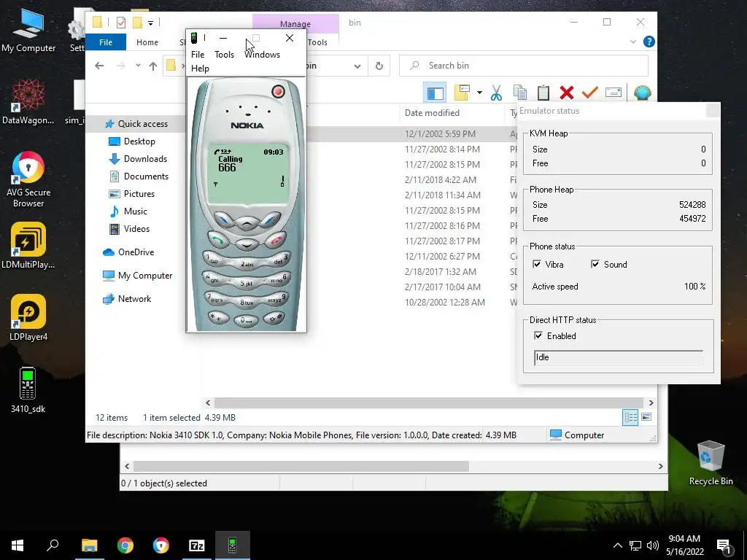The height and width of the screenshot is (560, 747).
Task: Open the emulator Windows menu
Action: pos(262,54)
